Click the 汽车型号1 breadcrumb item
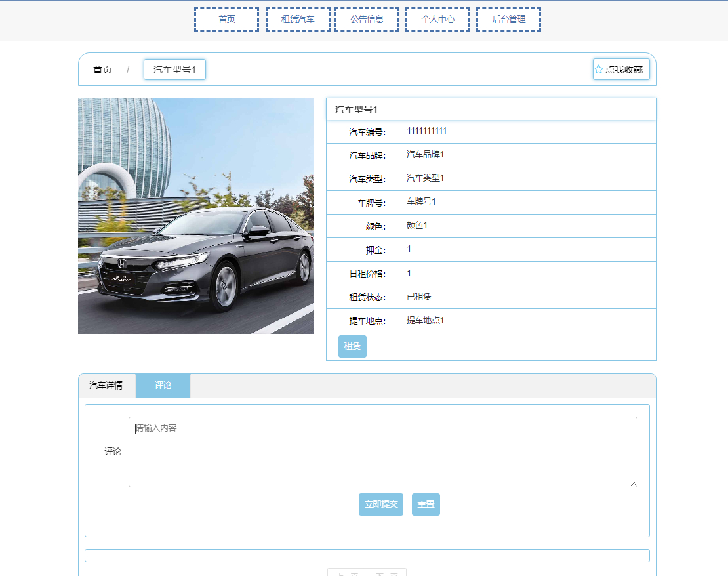728x576 pixels. (x=174, y=70)
